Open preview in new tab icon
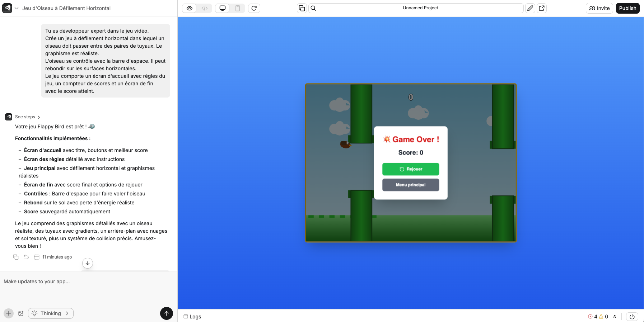 click(x=542, y=8)
